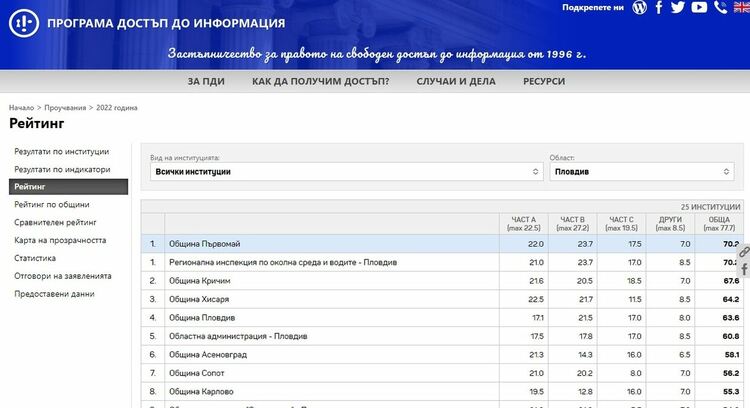
Task: Switch language with the UK flag icon
Action: click(742, 7)
